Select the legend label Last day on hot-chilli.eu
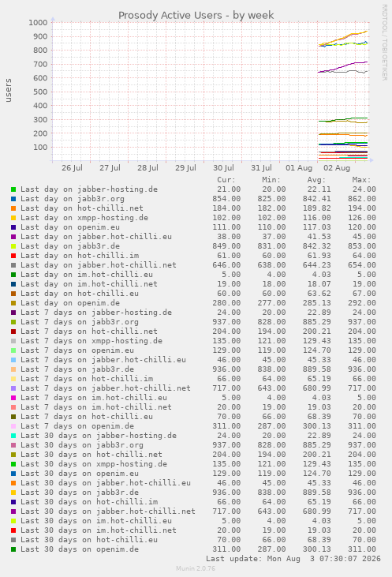Screen dimensions: 392x577 coord(80,294)
